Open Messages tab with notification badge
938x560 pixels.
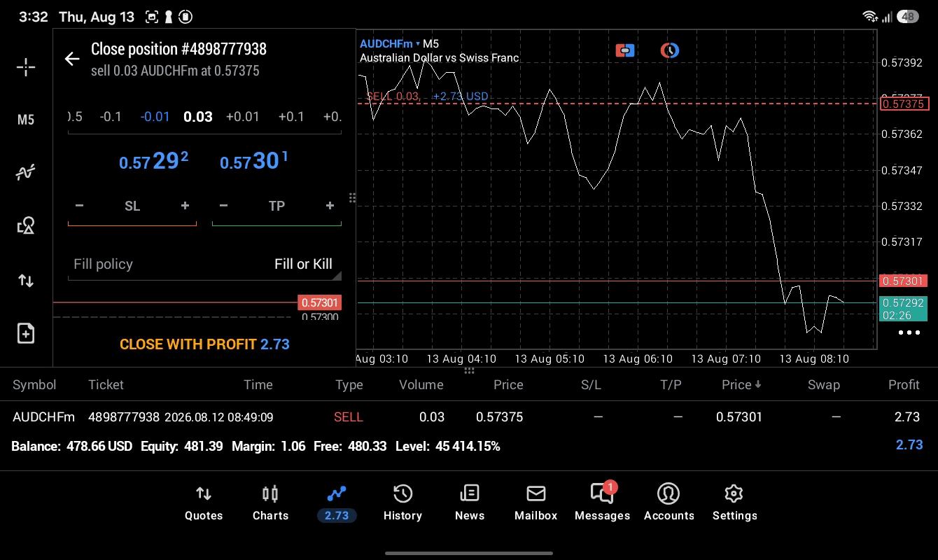(x=602, y=503)
